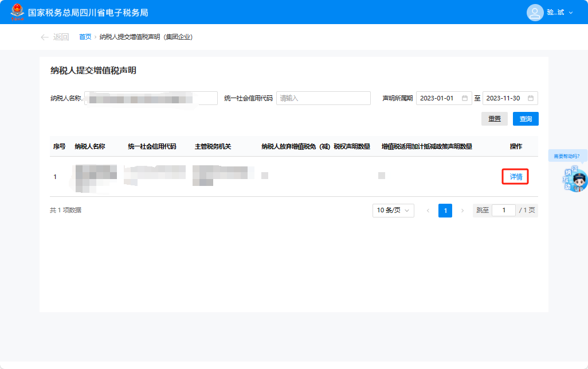Go back using the 返回 link
This screenshot has width=588, height=369.
tap(61, 37)
